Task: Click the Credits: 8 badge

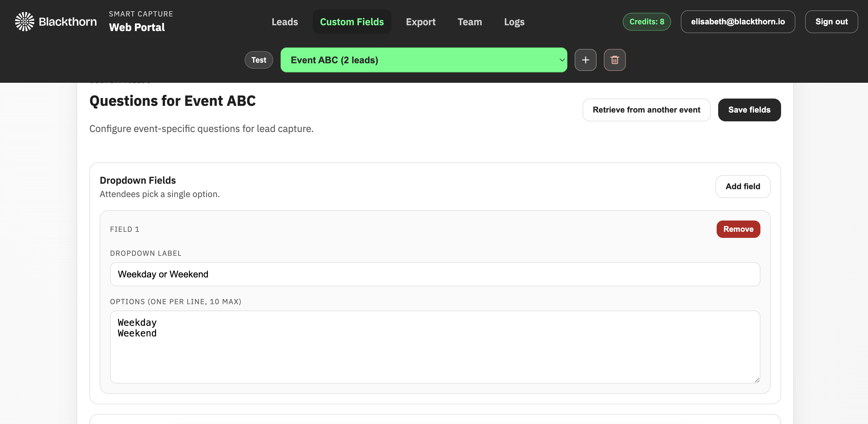Action: 646,21
